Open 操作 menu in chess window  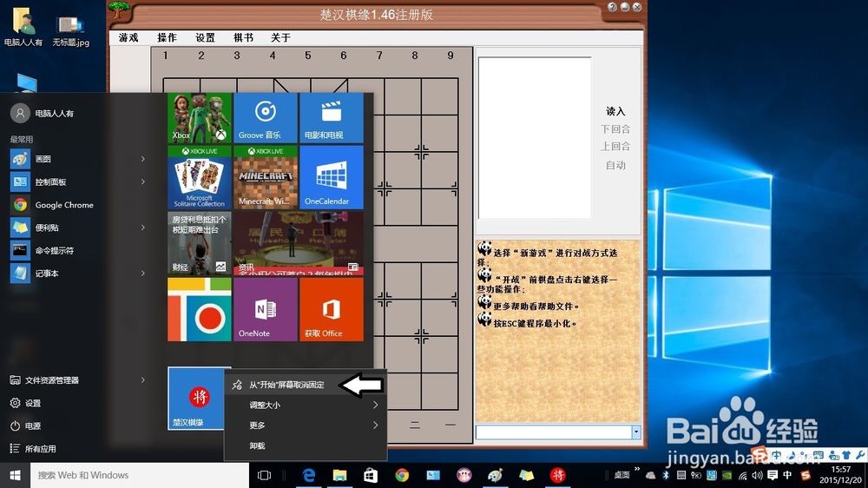(167, 37)
